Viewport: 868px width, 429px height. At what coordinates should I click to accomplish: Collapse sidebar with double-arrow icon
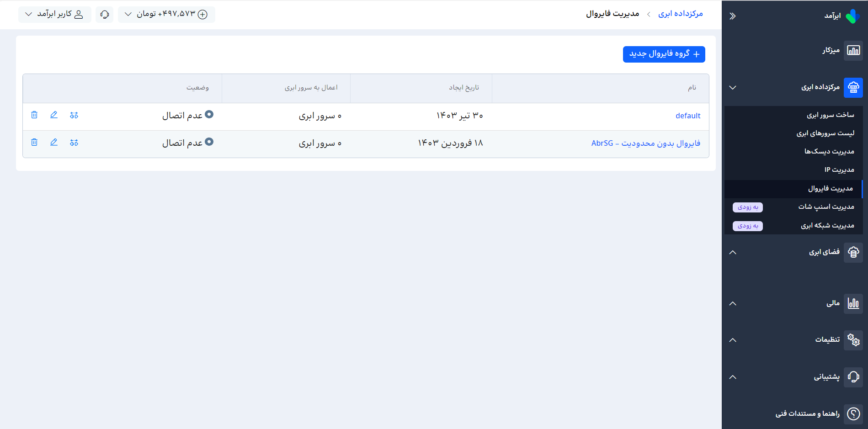click(x=733, y=16)
